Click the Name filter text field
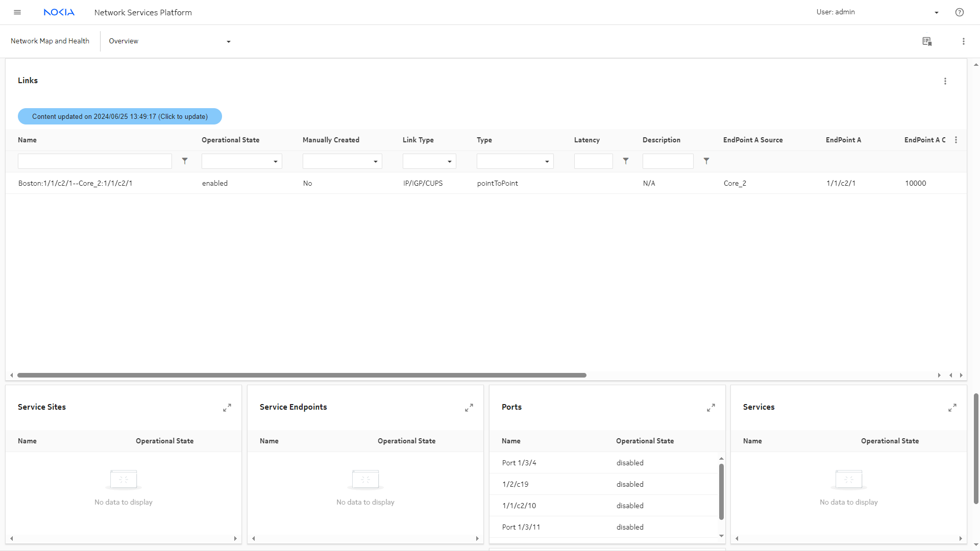Image resolution: width=980 pixels, height=551 pixels. (94, 161)
